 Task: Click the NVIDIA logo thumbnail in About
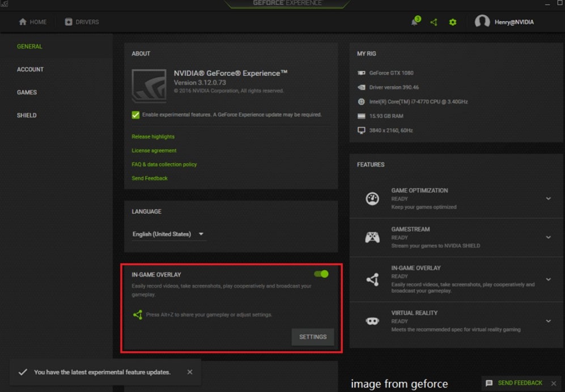[148, 85]
